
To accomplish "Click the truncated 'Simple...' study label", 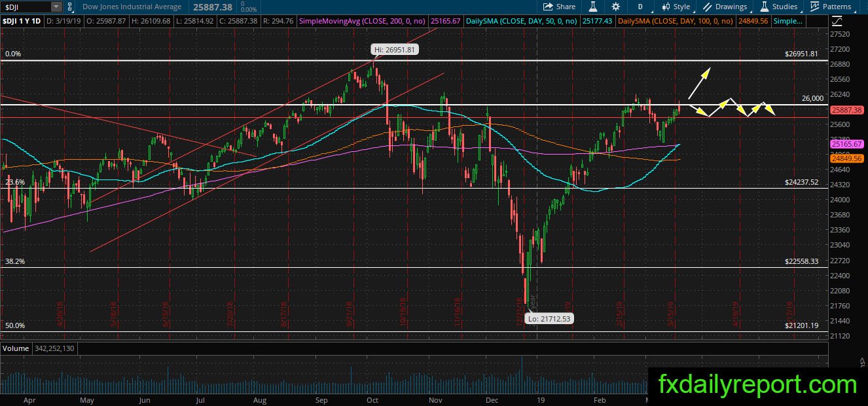I will click(x=787, y=22).
